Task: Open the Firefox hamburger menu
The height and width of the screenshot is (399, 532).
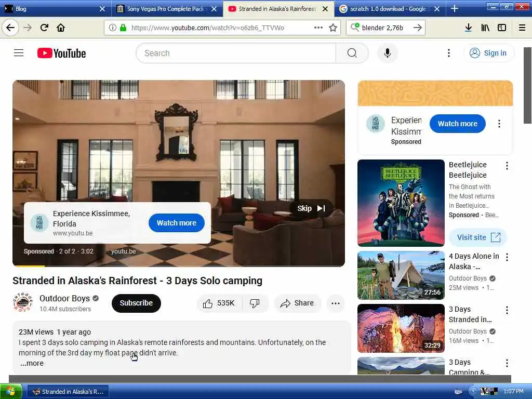Action: coord(522,28)
